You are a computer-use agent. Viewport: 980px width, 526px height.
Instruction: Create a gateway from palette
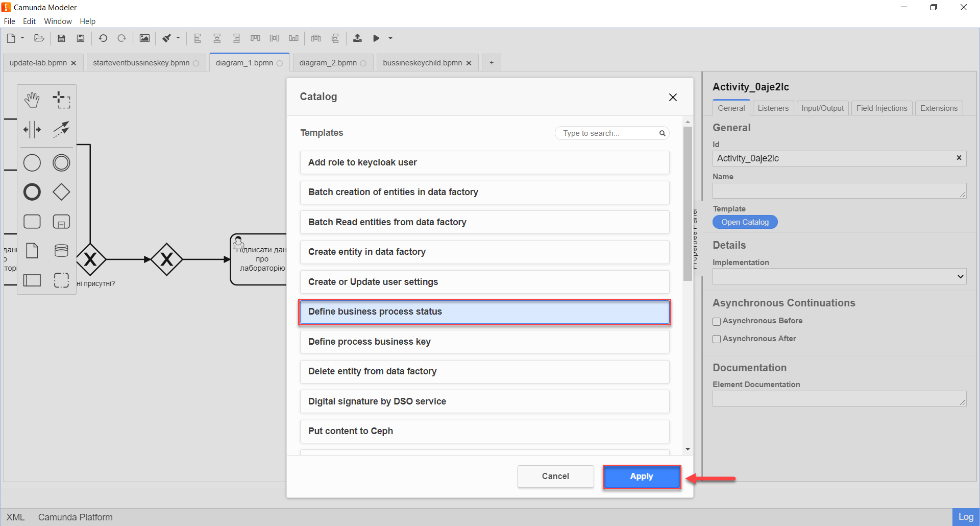click(x=61, y=192)
